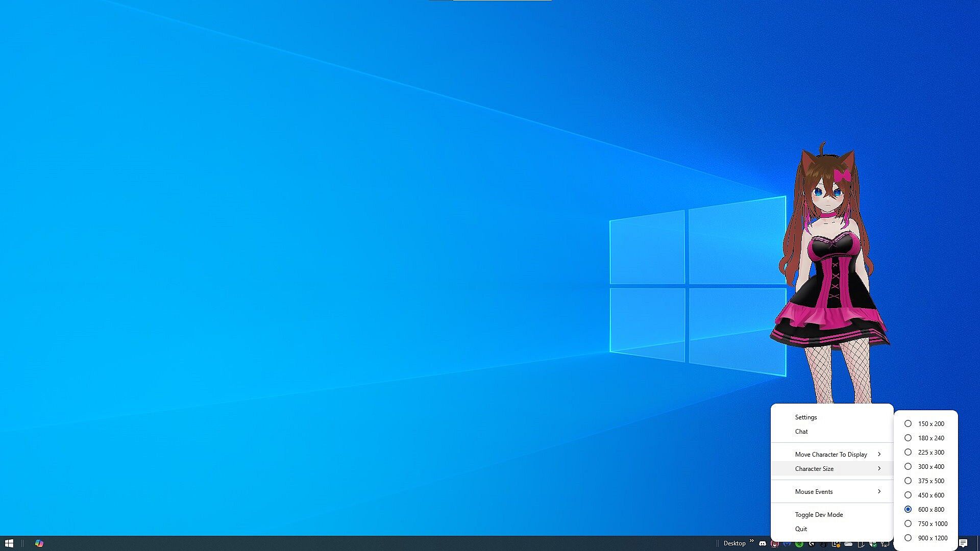Click Toggle Dev Mode

[x=819, y=515]
